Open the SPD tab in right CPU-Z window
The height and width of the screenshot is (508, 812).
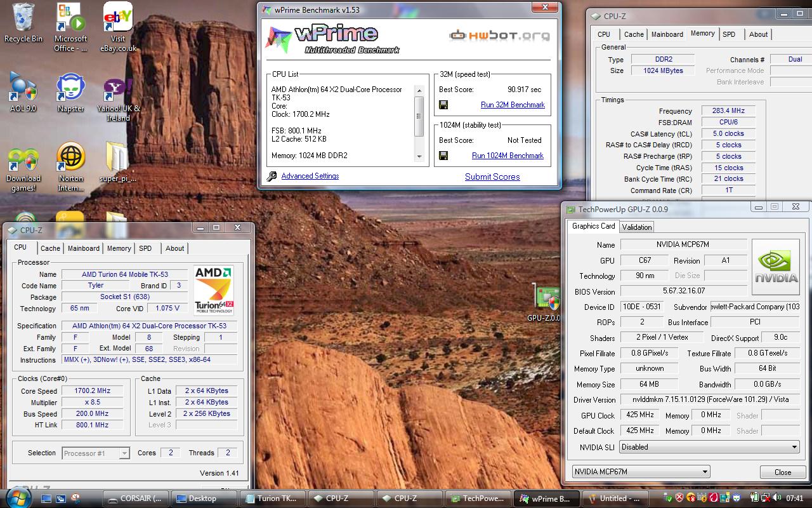coord(729,34)
